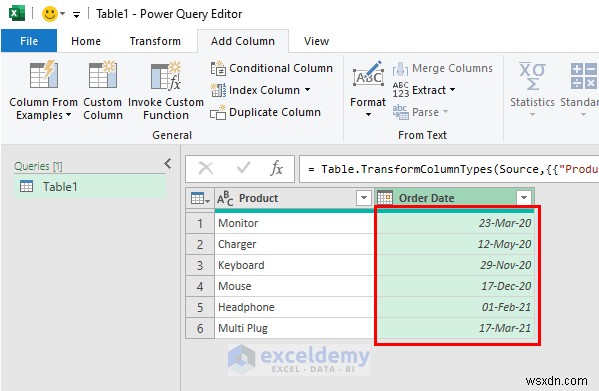Viewport: 599px width, 391px height.
Task: Switch to the Transform tab
Action: coord(155,41)
